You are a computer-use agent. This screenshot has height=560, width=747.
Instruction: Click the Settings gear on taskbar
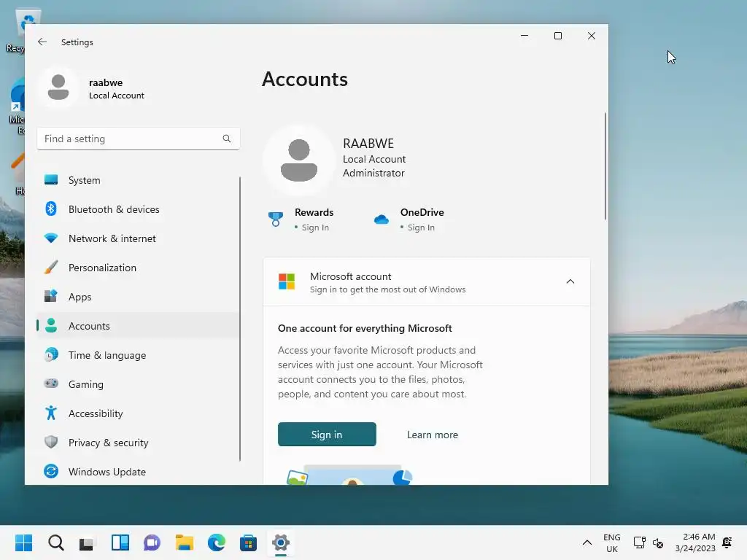(281, 542)
